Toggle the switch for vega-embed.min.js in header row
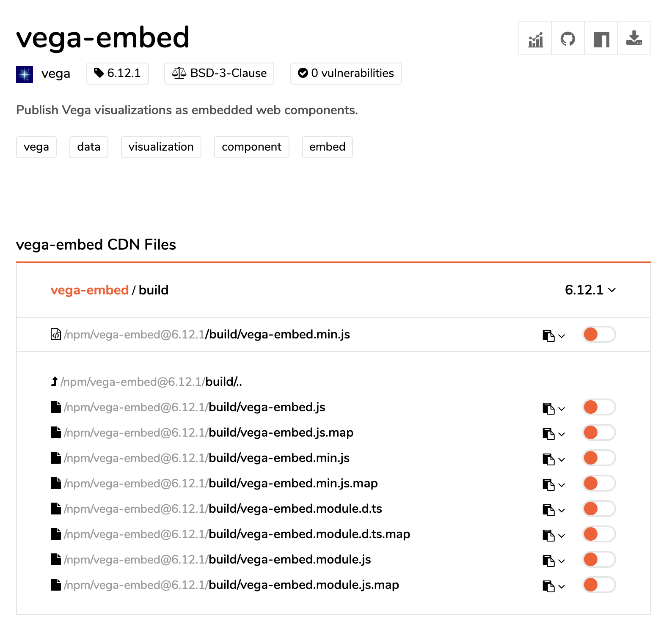The image size is (672, 627). pos(598,335)
